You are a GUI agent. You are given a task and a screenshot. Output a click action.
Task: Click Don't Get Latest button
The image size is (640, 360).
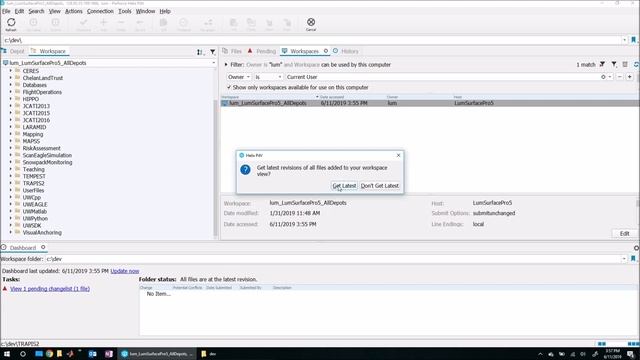point(380,186)
